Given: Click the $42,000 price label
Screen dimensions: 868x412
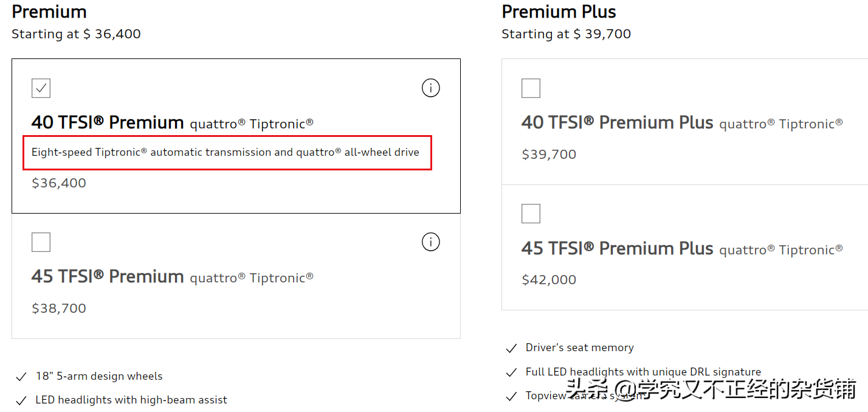Looking at the screenshot, I should tap(549, 280).
